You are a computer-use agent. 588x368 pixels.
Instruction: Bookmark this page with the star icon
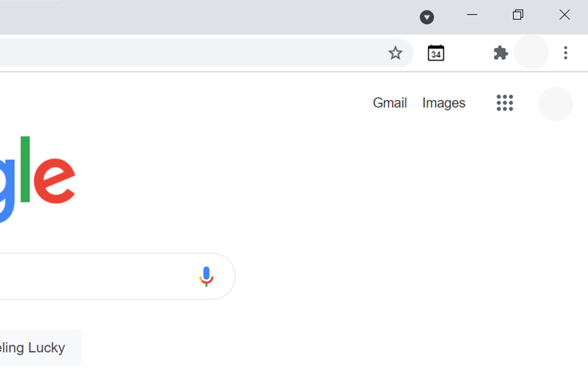[395, 53]
